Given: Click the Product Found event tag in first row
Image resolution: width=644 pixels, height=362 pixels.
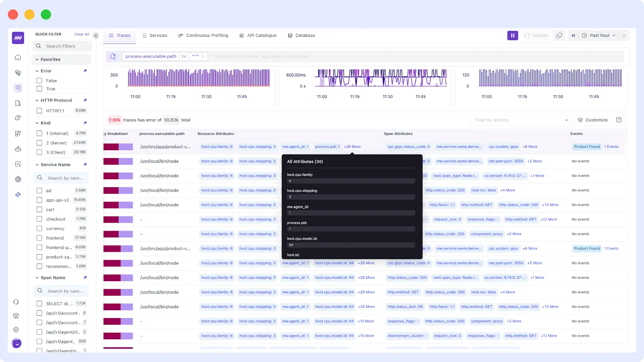Looking at the screenshot, I should point(587,147).
